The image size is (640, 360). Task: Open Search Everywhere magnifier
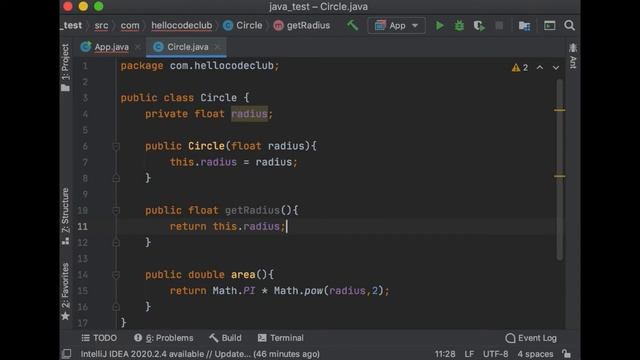[x=569, y=25]
